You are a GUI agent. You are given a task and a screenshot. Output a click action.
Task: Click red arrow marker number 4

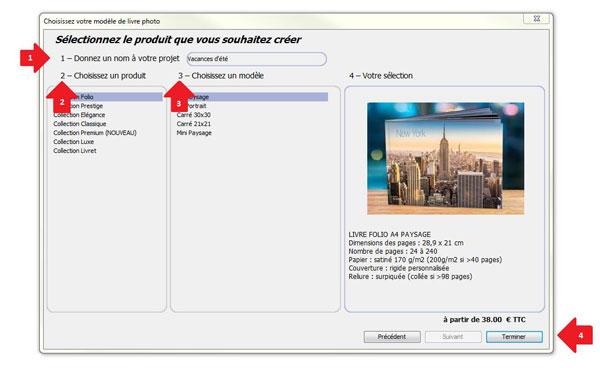coord(575,335)
